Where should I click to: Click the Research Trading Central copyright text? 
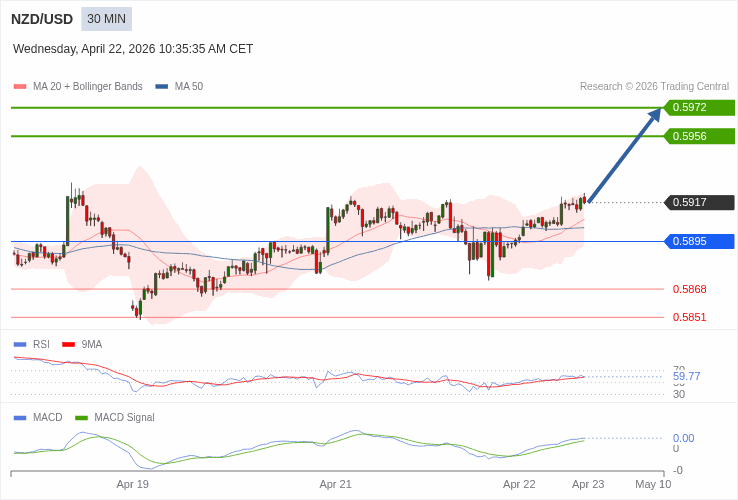[654, 87]
